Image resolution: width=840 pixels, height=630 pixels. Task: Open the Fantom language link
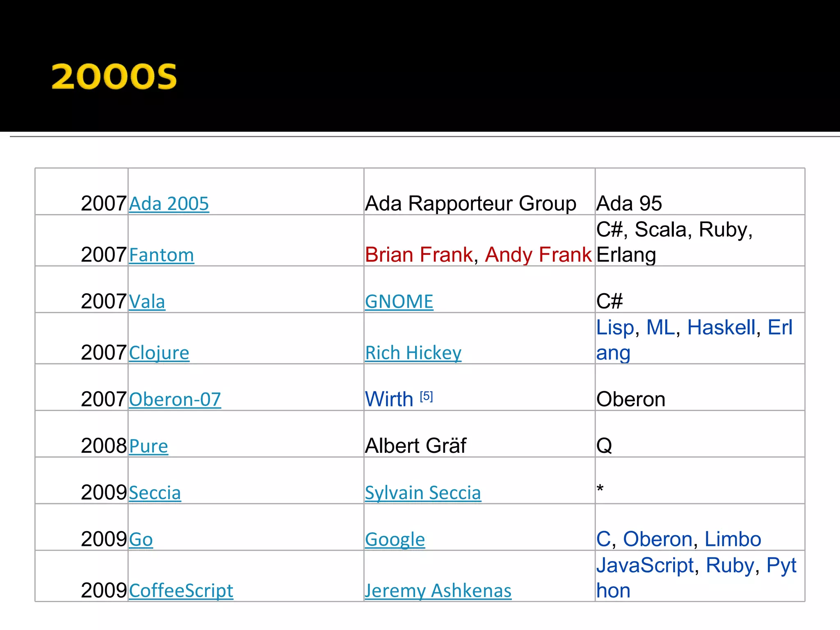pyautogui.click(x=162, y=255)
